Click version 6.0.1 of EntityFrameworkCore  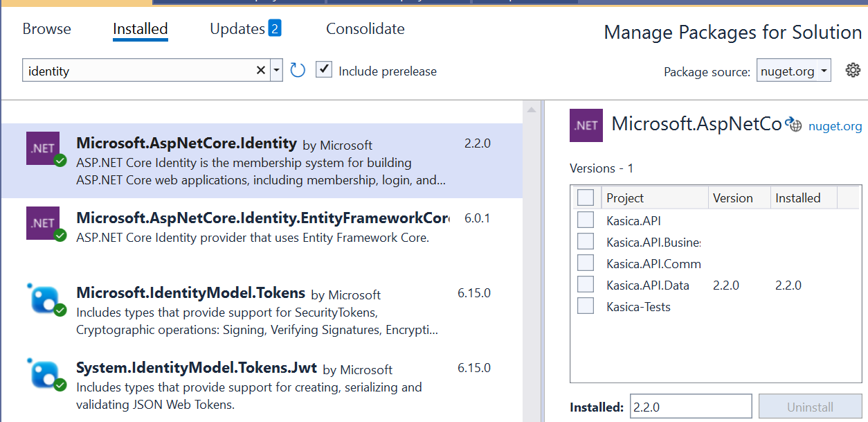(477, 218)
